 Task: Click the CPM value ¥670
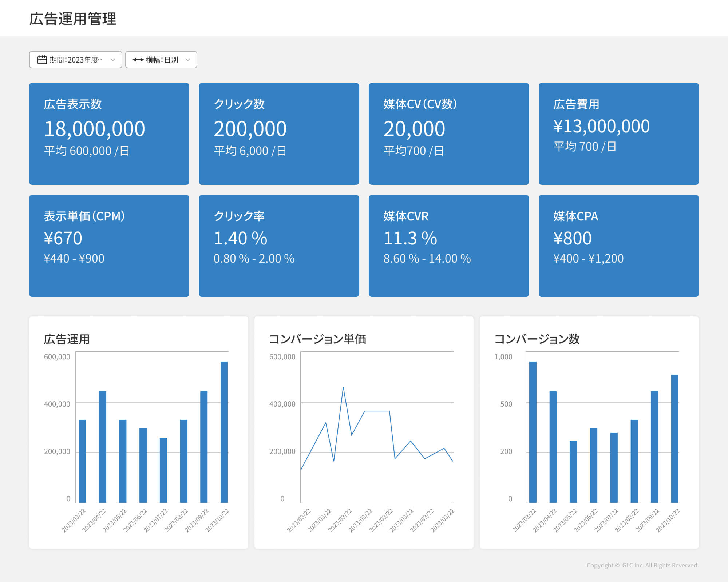(x=63, y=238)
